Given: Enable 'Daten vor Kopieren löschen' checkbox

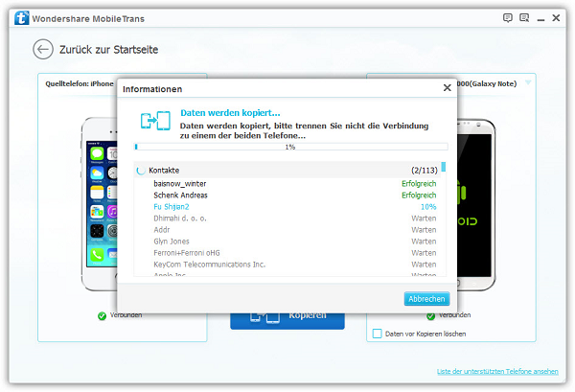Looking at the screenshot, I should 377,334.
